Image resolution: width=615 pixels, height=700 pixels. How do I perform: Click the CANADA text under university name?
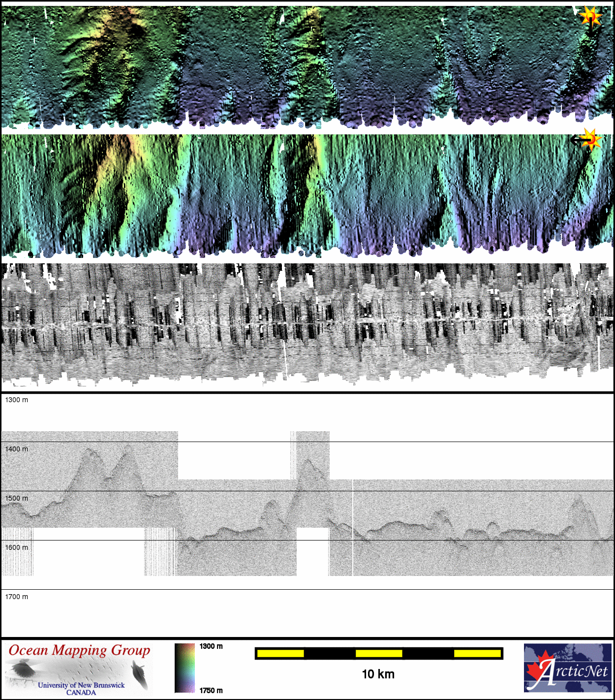click(x=81, y=693)
